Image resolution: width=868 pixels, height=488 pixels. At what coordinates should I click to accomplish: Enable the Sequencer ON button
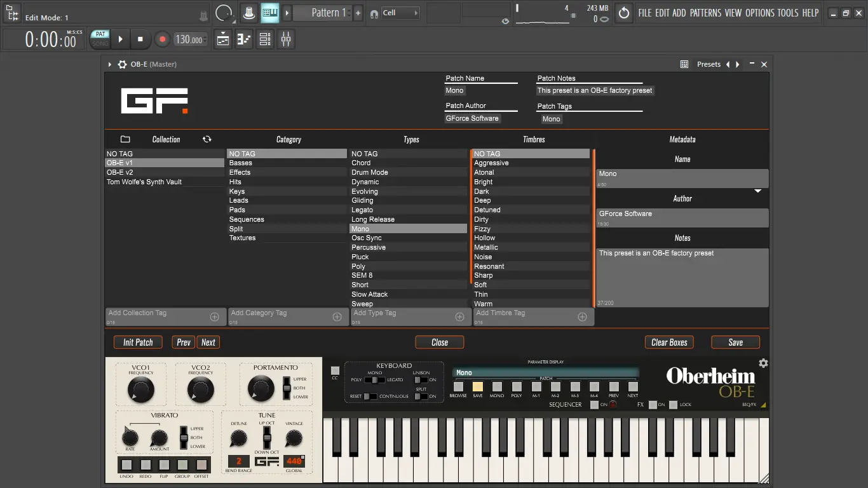click(594, 405)
